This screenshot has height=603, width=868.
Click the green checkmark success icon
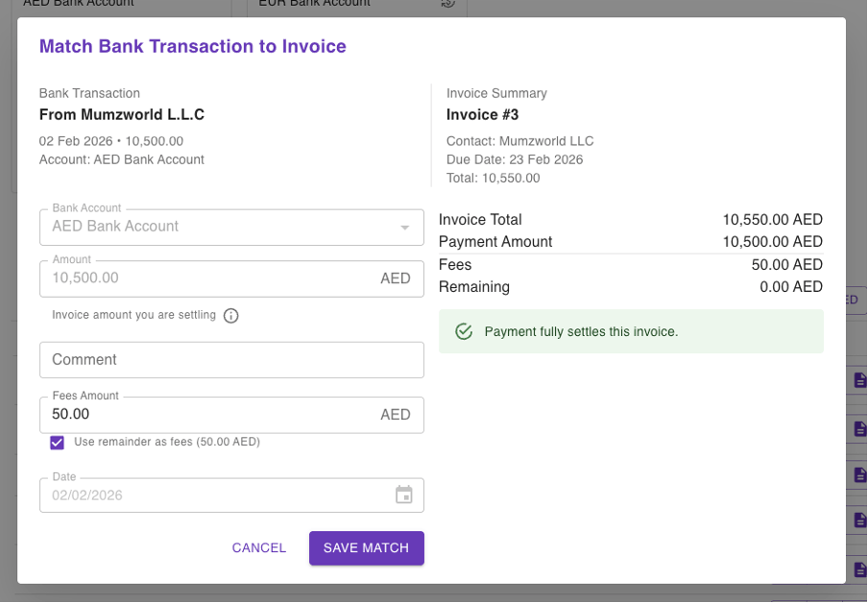pos(464,331)
